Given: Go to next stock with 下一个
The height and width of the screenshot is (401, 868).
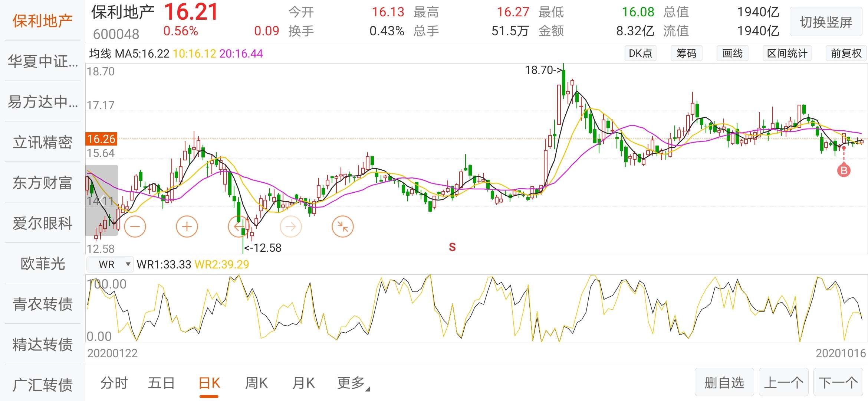Looking at the screenshot, I should 838,382.
